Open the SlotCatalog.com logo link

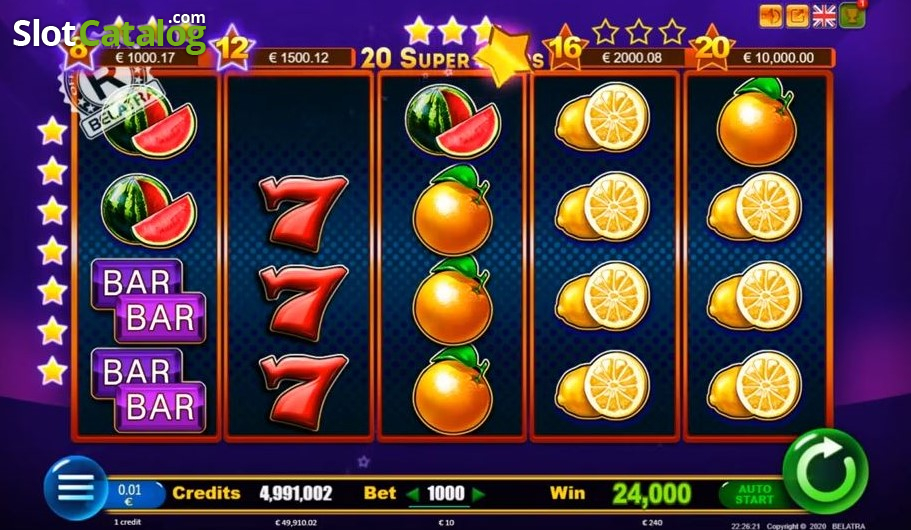[109, 32]
